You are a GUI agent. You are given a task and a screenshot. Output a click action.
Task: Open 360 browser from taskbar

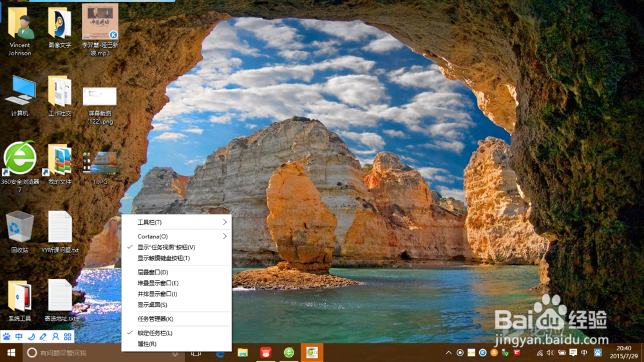tap(289, 352)
